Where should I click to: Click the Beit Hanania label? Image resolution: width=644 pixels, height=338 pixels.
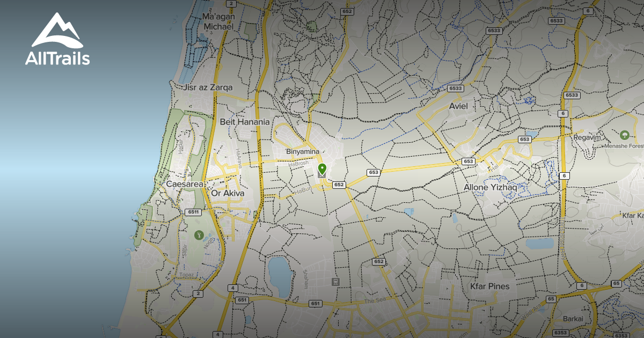pyautogui.click(x=245, y=122)
